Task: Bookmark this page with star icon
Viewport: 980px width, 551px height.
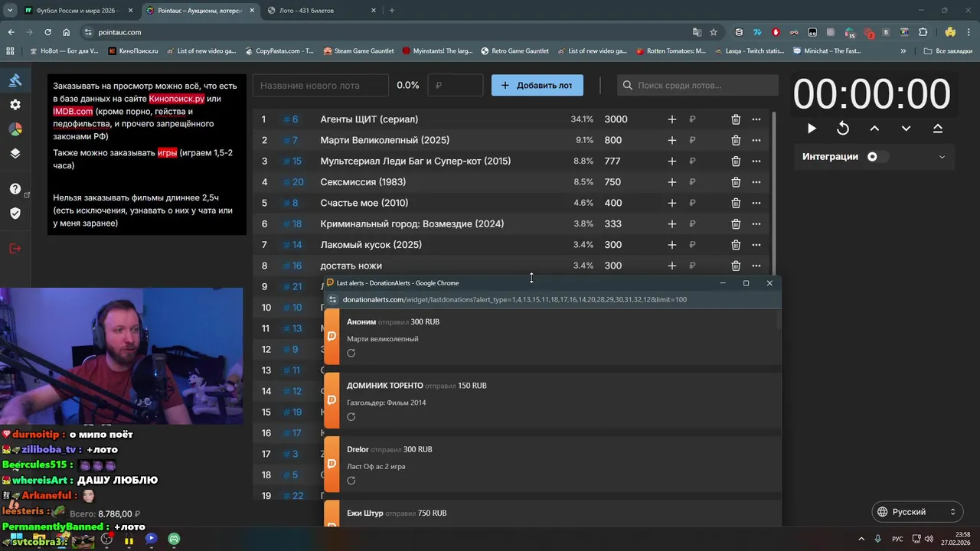Action: (x=714, y=32)
